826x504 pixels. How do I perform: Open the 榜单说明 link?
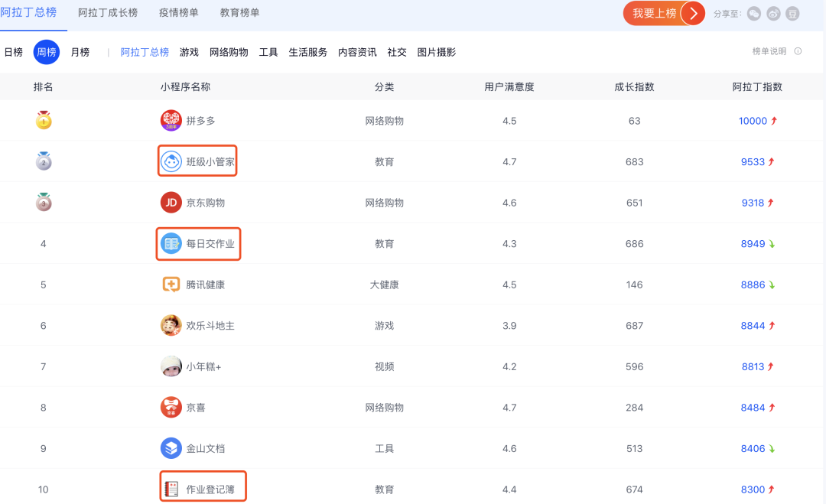(x=769, y=51)
